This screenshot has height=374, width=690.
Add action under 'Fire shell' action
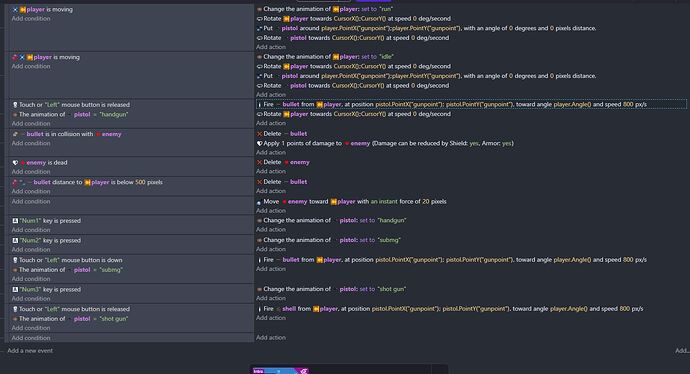[271, 318]
